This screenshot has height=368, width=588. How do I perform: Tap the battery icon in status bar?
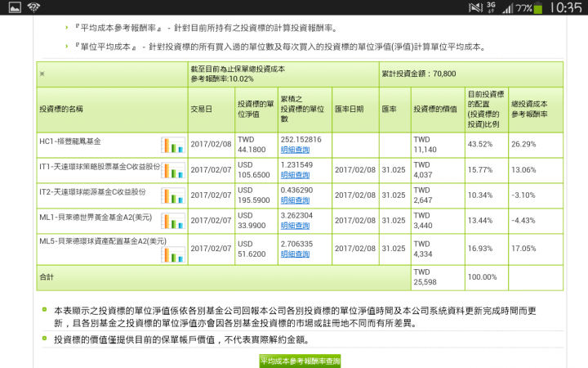pyautogui.click(x=537, y=7)
